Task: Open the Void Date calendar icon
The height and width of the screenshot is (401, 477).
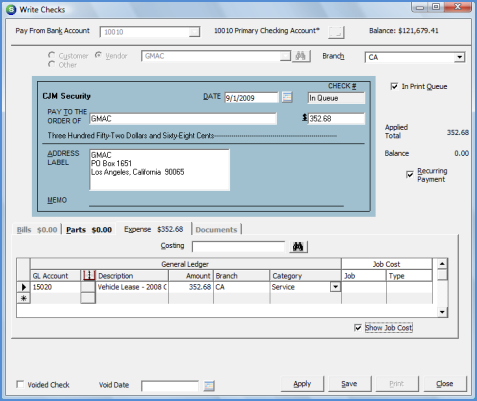Action: click(209, 386)
